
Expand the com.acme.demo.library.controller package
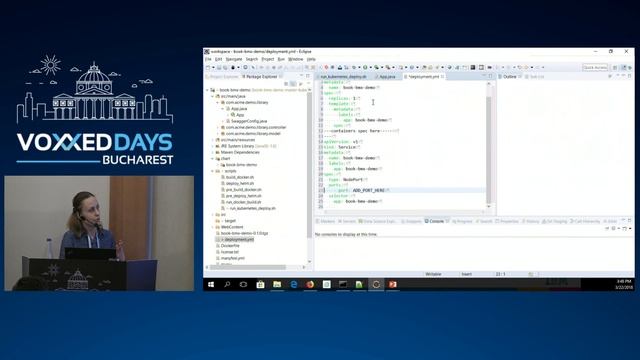pos(218,127)
